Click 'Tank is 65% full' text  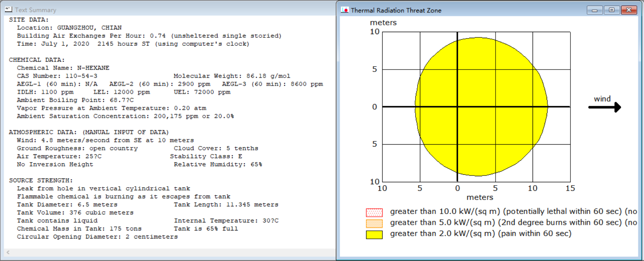point(206,228)
